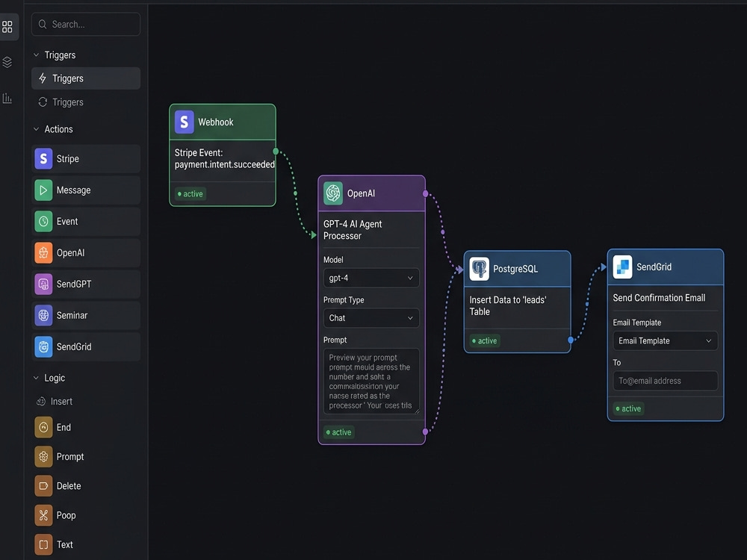Click the OpenAI logo icon on OpenAI node

click(x=333, y=193)
